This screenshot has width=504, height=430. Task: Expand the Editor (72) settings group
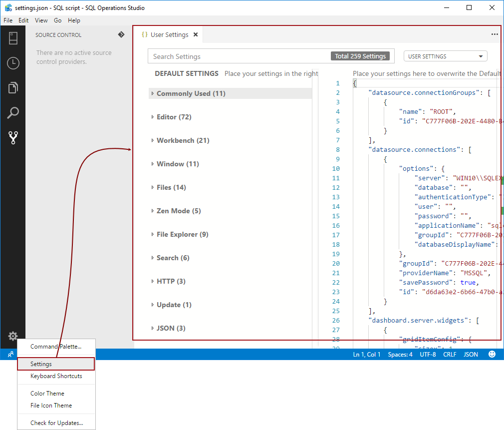pos(174,117)
